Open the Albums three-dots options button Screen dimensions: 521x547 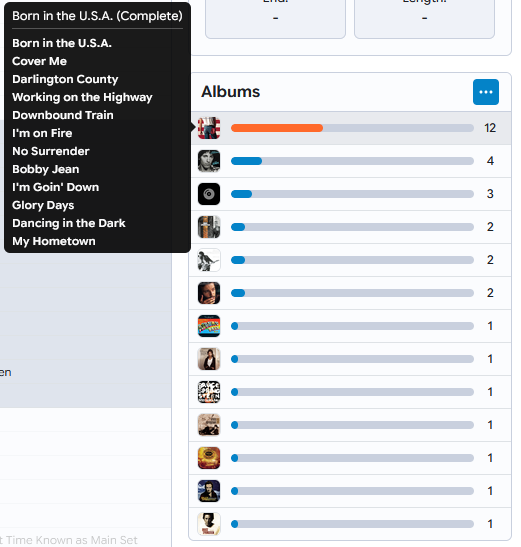[485, 92]
